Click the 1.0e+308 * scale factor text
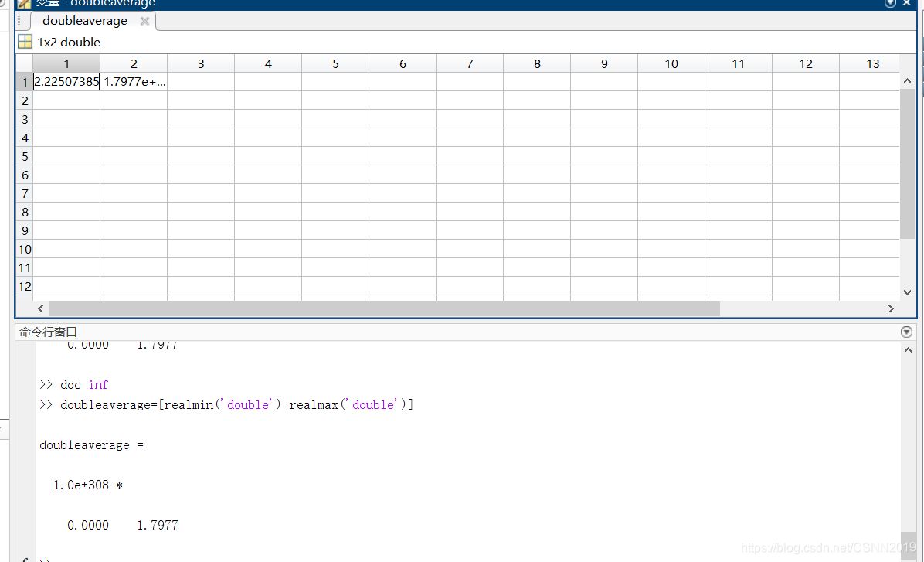924x562 pixels. [x=88, y=485]
